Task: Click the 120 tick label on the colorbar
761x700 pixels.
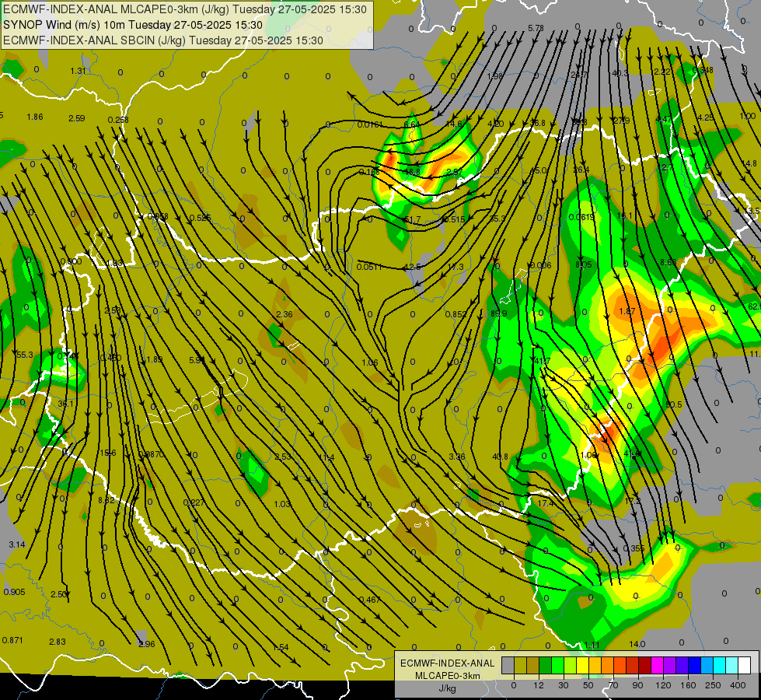Action: (664, 685)
